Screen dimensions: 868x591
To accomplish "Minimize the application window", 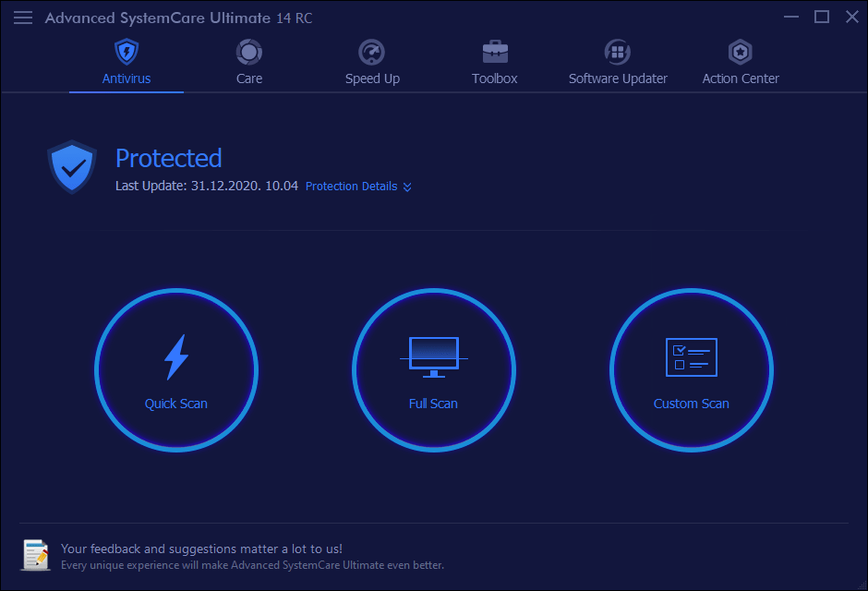I will point(791,18).
